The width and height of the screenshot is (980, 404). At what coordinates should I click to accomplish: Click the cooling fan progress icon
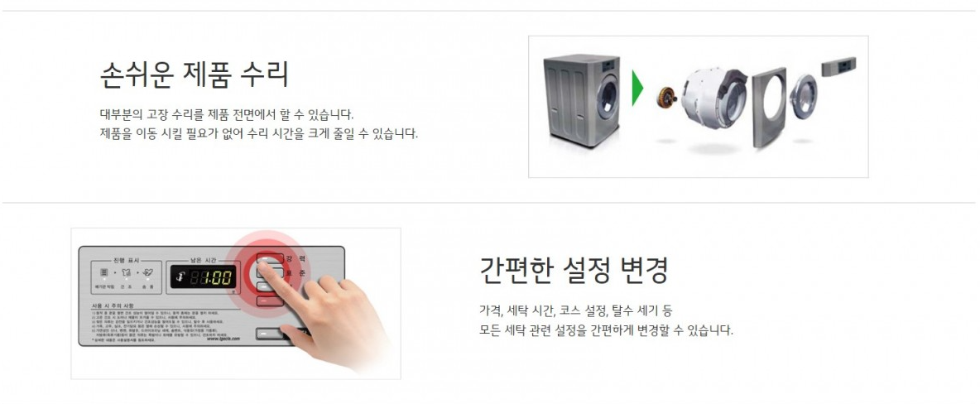coord(148,272)
